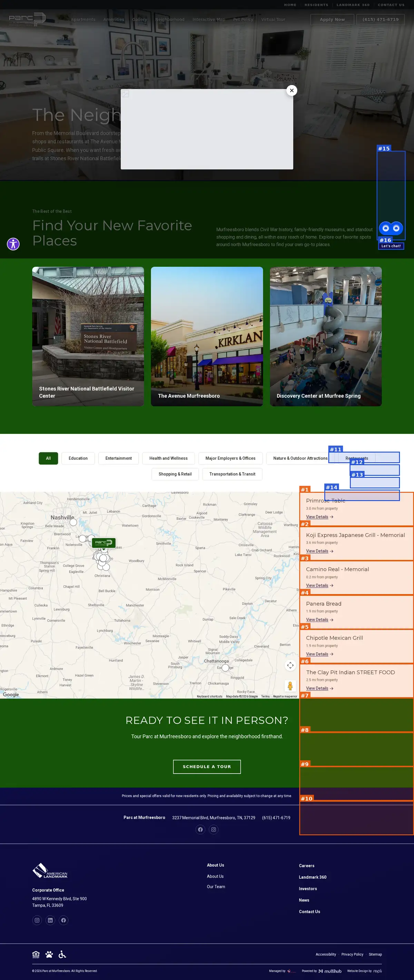
Task: Click the American Landmark footer logo
Action: [50, 870]
